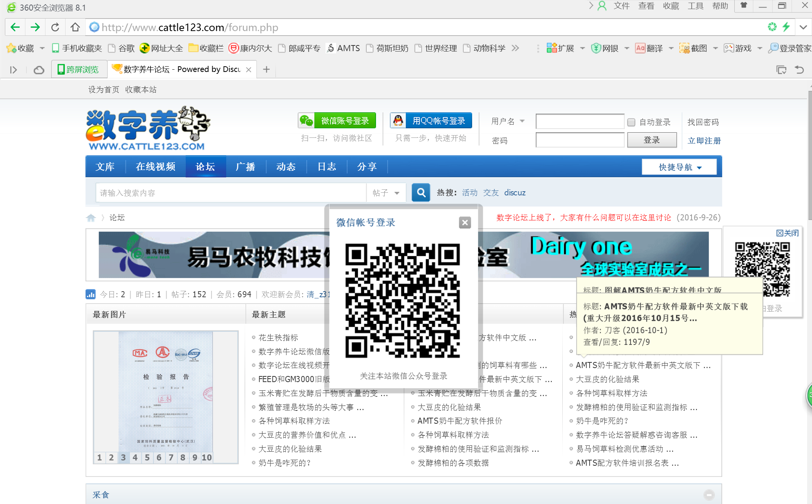Open 立即注册 registration link
812x504 pixels.
coord(704,140)
